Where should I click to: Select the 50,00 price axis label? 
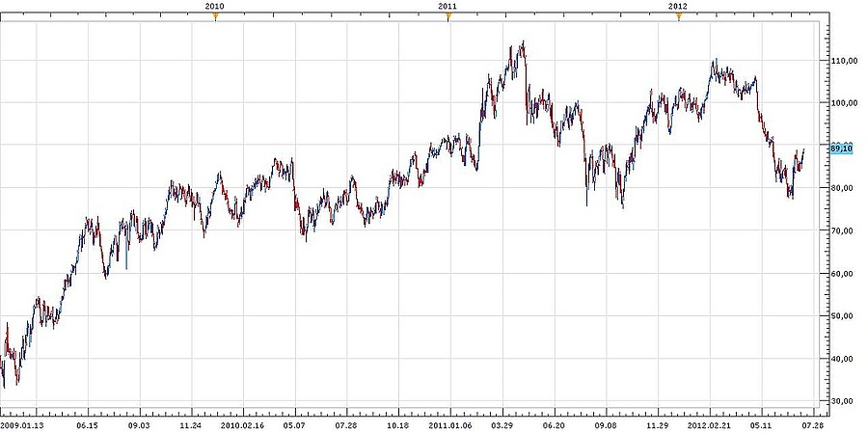click(842, 316)
